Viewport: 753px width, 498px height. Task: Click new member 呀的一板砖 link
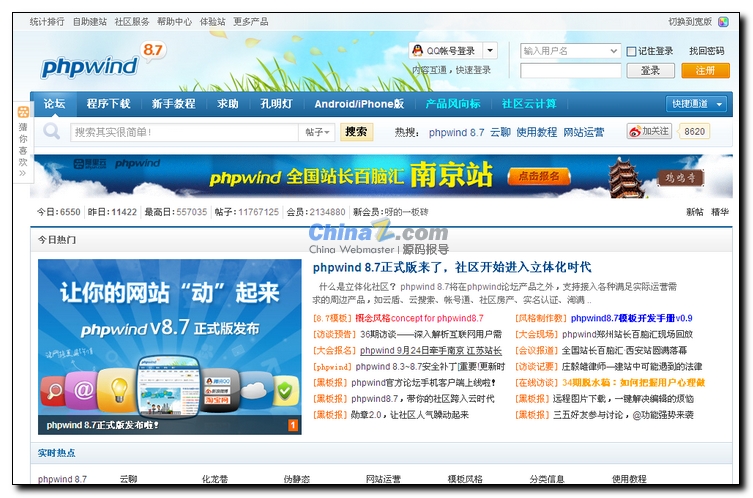406,212
